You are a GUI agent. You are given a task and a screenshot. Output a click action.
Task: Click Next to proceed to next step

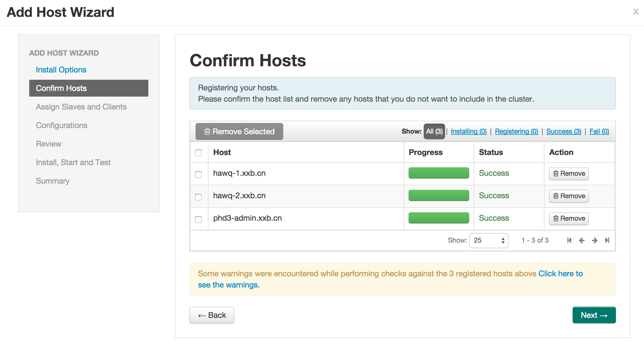point(594,315)
